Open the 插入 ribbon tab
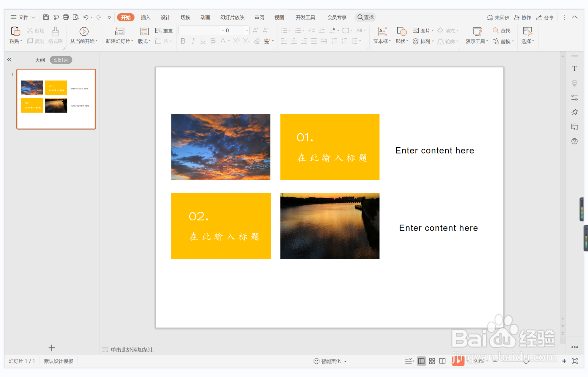 (x=145, y=17)
